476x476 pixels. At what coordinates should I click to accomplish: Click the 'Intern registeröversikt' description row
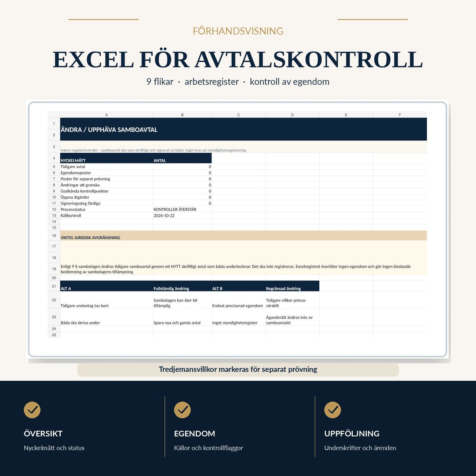244,147
